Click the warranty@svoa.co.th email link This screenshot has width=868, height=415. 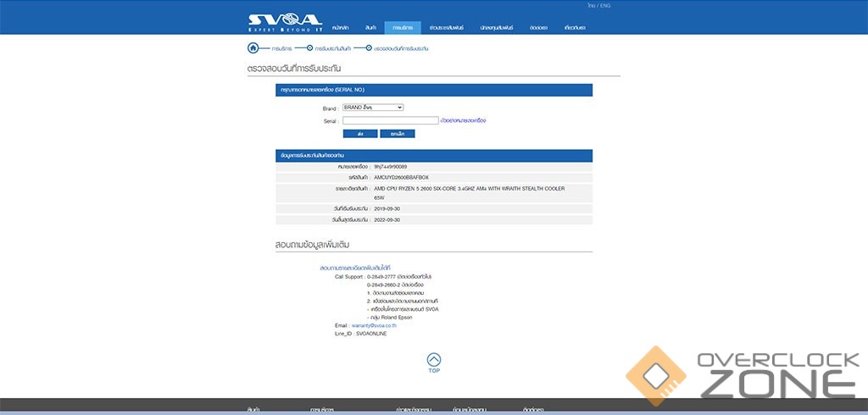(x=374, y=325)
